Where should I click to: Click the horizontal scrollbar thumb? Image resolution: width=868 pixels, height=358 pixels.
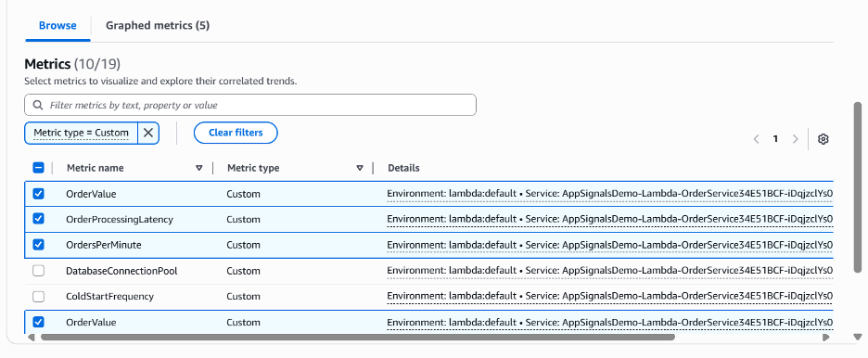[x=358, y=337]
